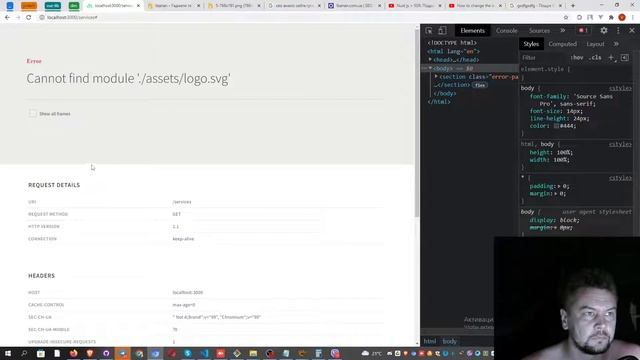Toggle the DevTools device toolbar icon
The height and width of the screenshot is (360, 640).
pos(442,31)
